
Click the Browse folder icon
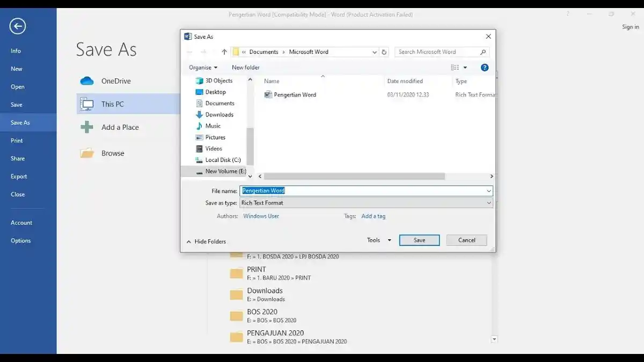click(x=87, y=153)
